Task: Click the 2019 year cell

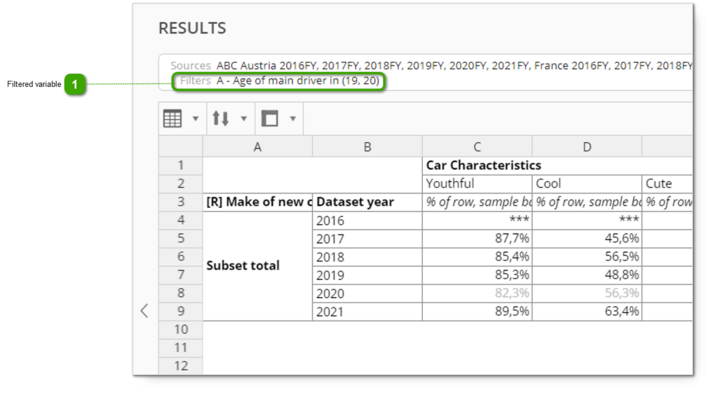Action: click(x=367, y=275)
